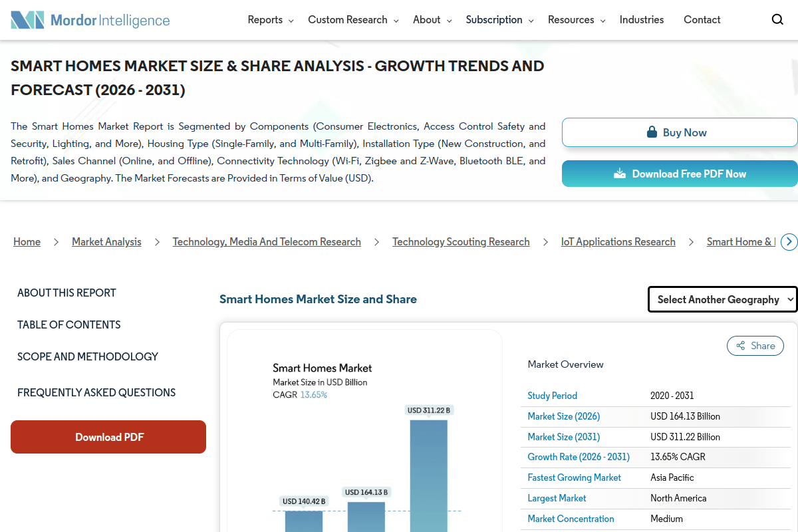Open the About menu

click(x=427, y=20)
